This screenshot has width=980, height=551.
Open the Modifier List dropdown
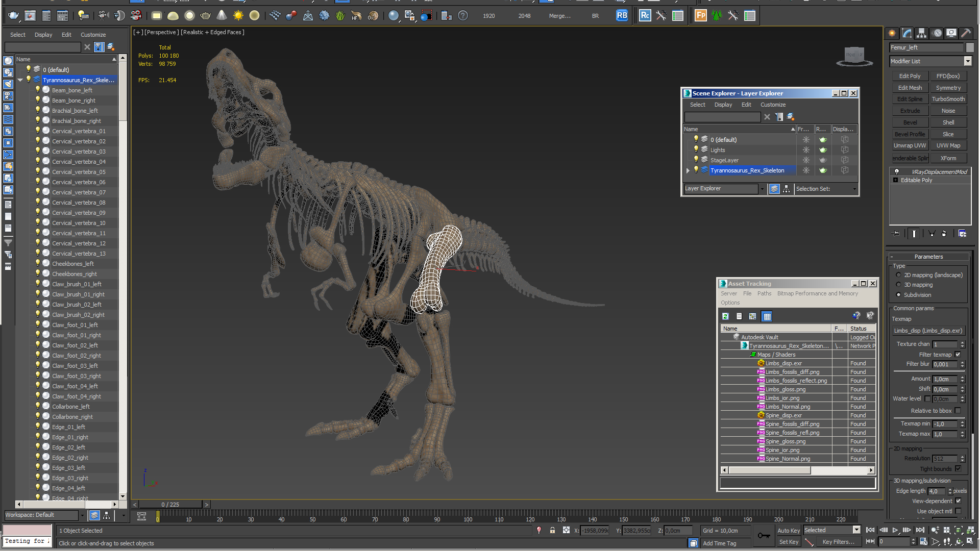[968, 61]
